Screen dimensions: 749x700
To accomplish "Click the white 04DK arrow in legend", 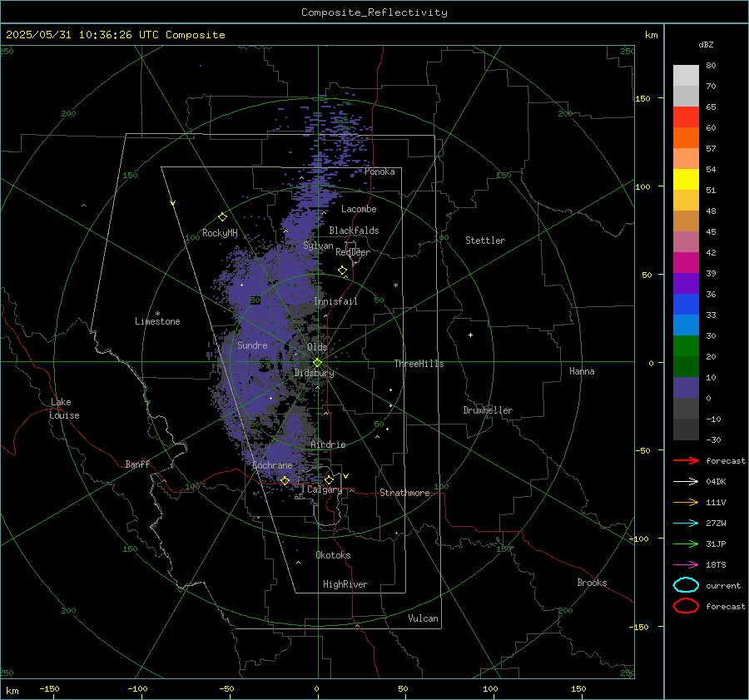I will pos(686,482).
